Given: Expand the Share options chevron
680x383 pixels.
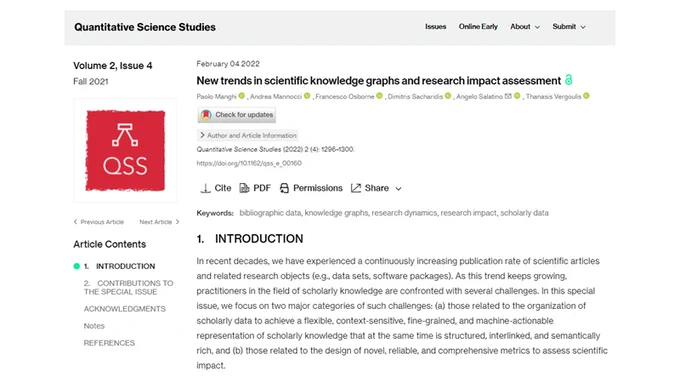Looking at the screenshot, I should coord(399,189).
